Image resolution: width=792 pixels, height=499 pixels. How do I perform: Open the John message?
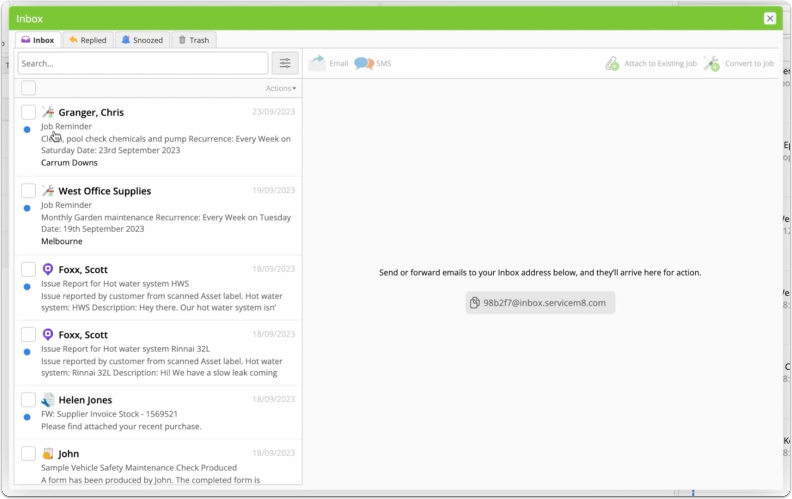click(158, 463)
